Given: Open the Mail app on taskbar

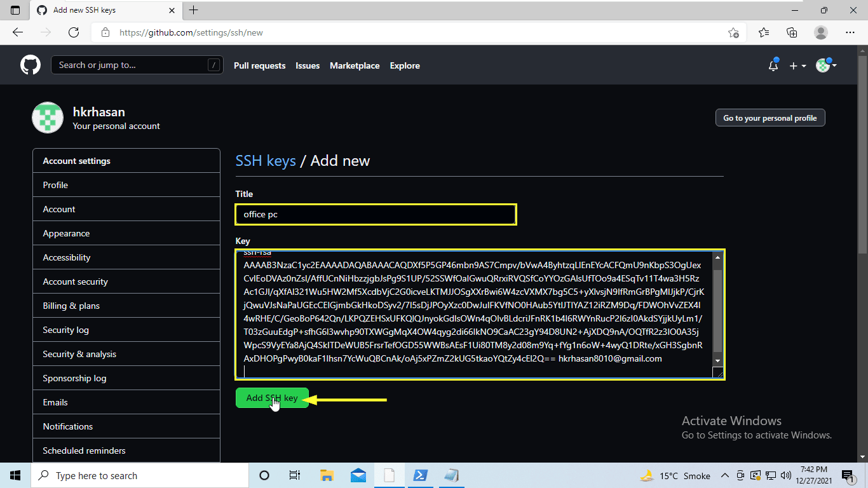Looking at the screenshot, I should pyautogui.click(x=358, y=475).
